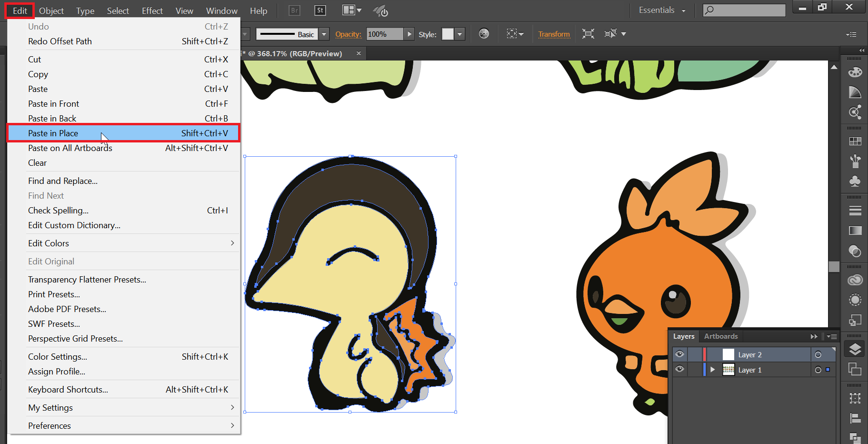Open the Basic brush definition dropdown
The width and height of the screenshot is (868, 444).
pyautogui.click(x=324, y=34)
